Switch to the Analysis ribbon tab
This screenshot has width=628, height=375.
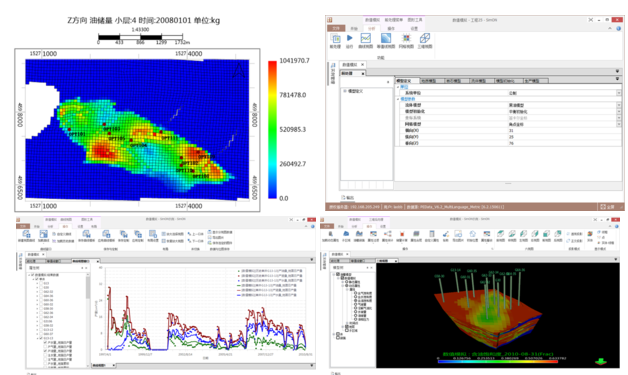pyautogui.click(x=372, y=28)
